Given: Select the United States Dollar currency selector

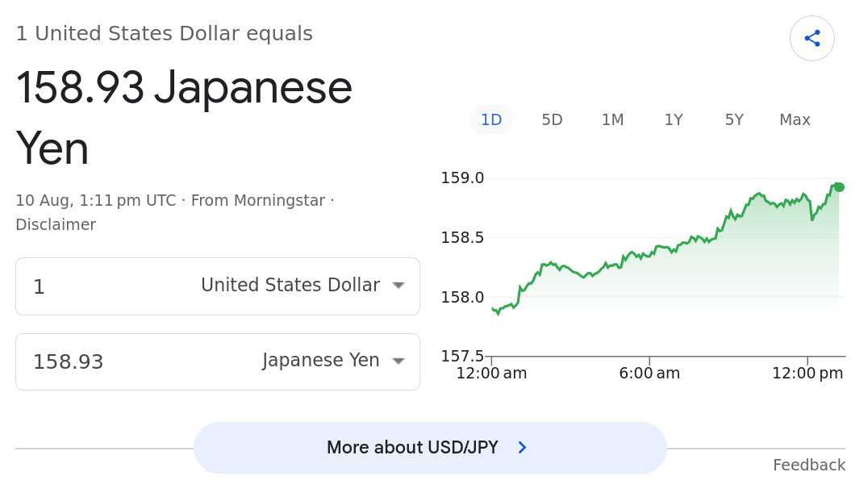Looking at the screenshot, I should pyautogui.click(x=303, y=286).
